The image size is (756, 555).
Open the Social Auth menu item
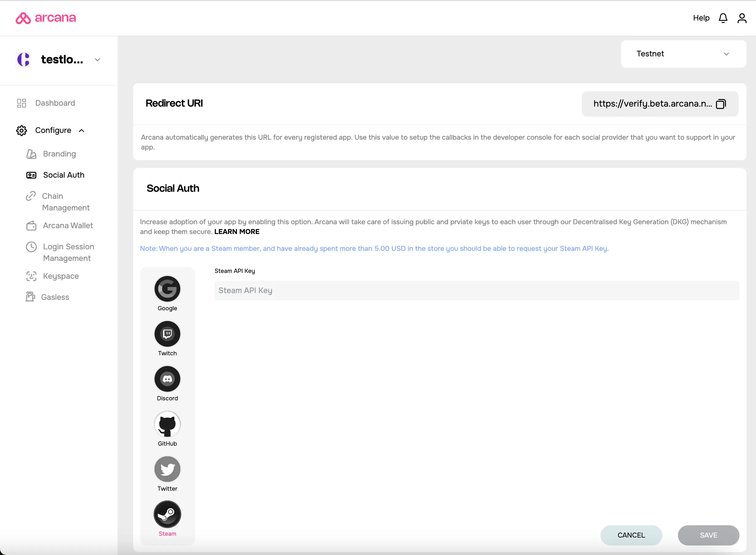pos(63,175)
